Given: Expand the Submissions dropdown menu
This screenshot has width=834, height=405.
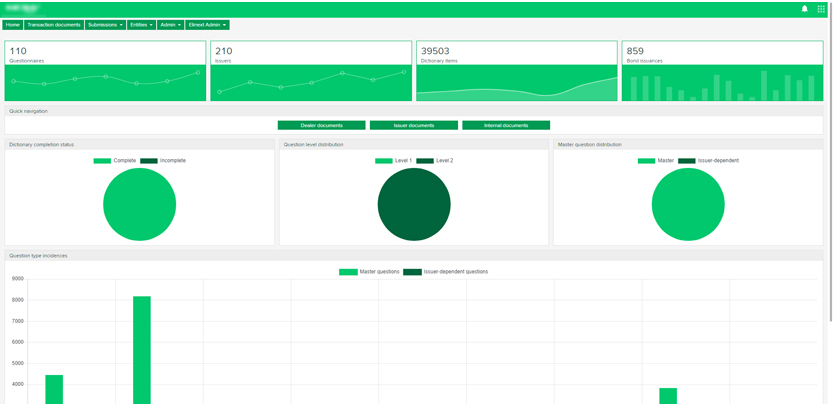Looking at the screenshot, I should tap(105, 25).
